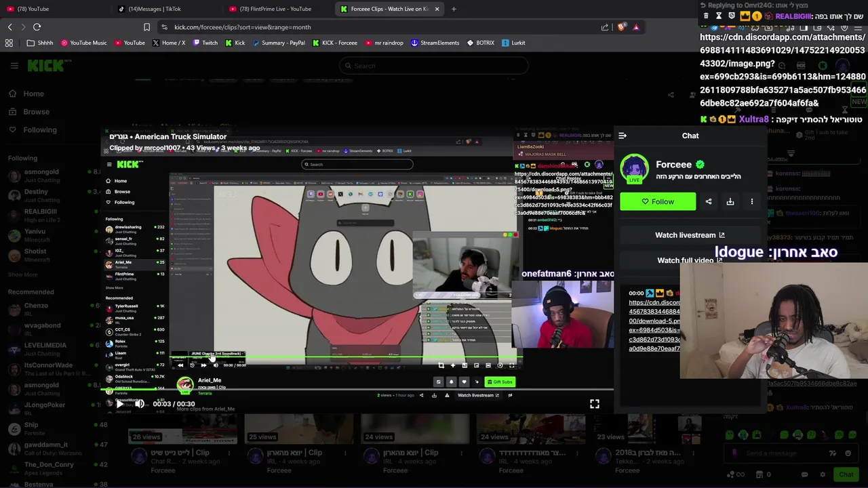Open Home / X bookmark
Image resolution: width=868 pixels, height=488 pixels.
[x=169, y=43]
